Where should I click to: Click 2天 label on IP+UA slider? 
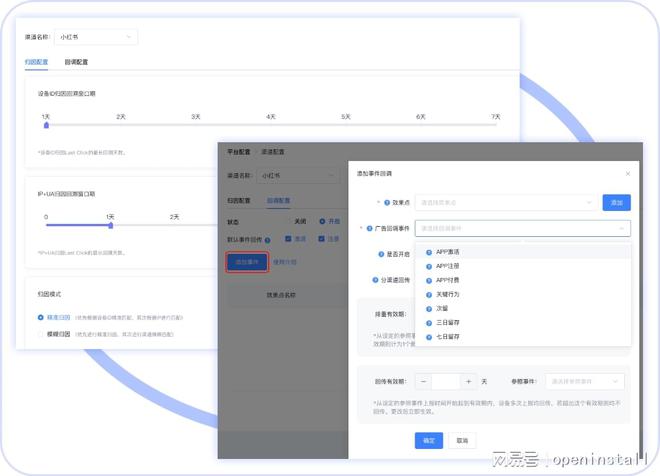pyautogui.click(x=174, y=217)
